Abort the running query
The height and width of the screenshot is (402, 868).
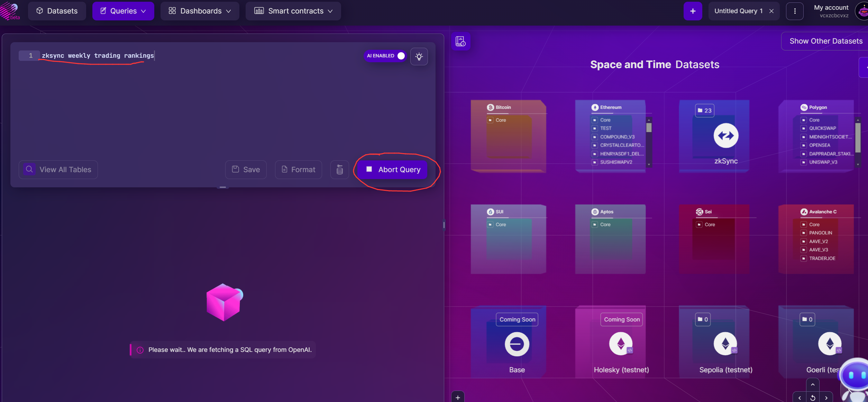[x=393, y=169]
